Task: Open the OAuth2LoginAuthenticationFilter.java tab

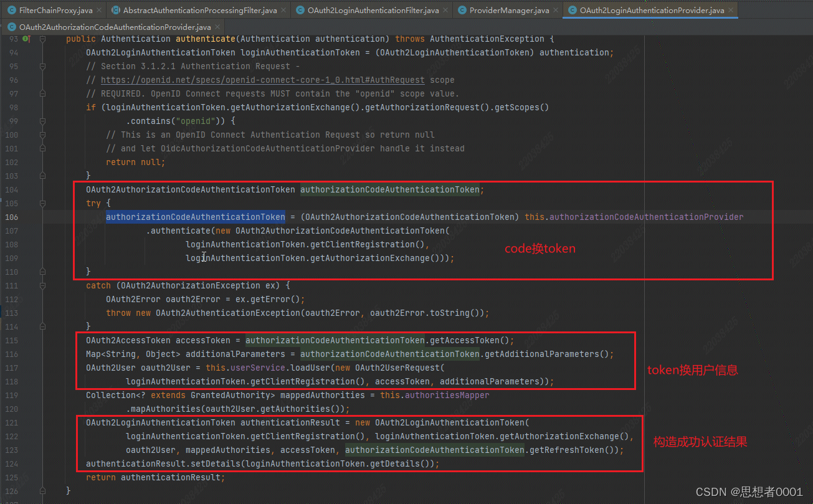Action: [x=373, y=11]
